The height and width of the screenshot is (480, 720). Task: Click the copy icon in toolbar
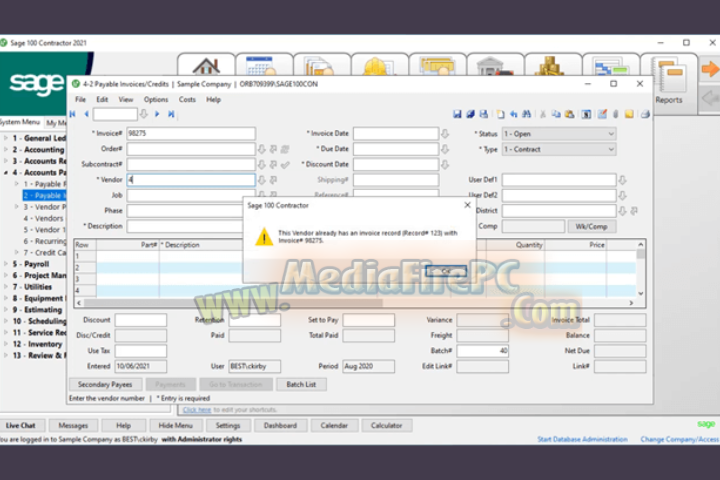pos(556,114)
